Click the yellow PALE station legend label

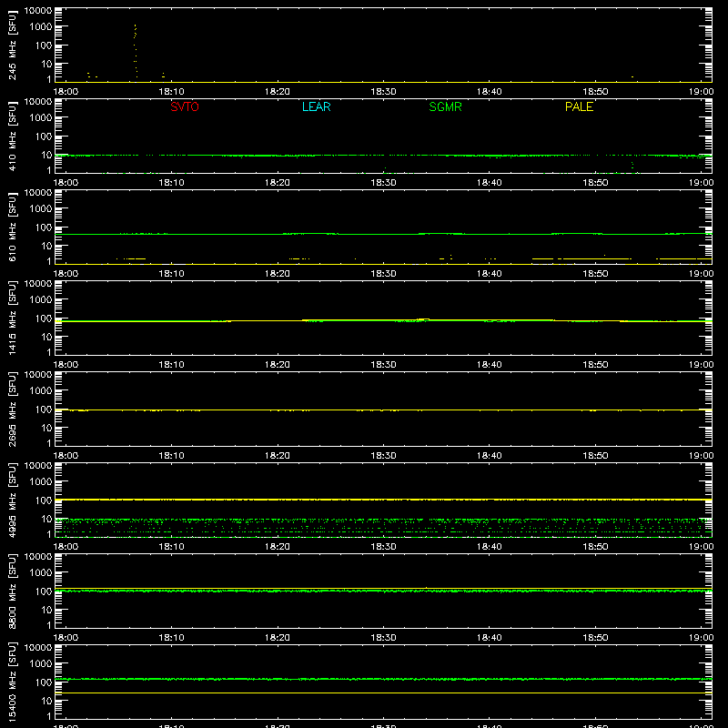[x=579, y=106]
